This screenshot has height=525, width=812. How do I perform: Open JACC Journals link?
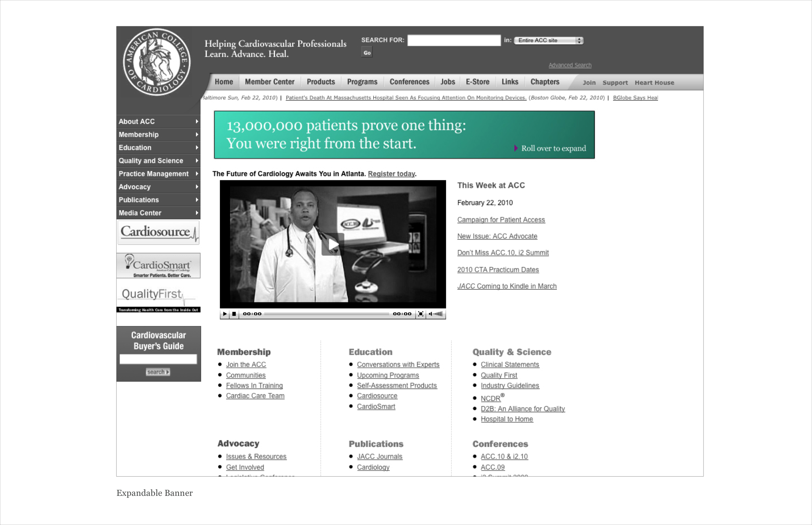tap(380, 456)
